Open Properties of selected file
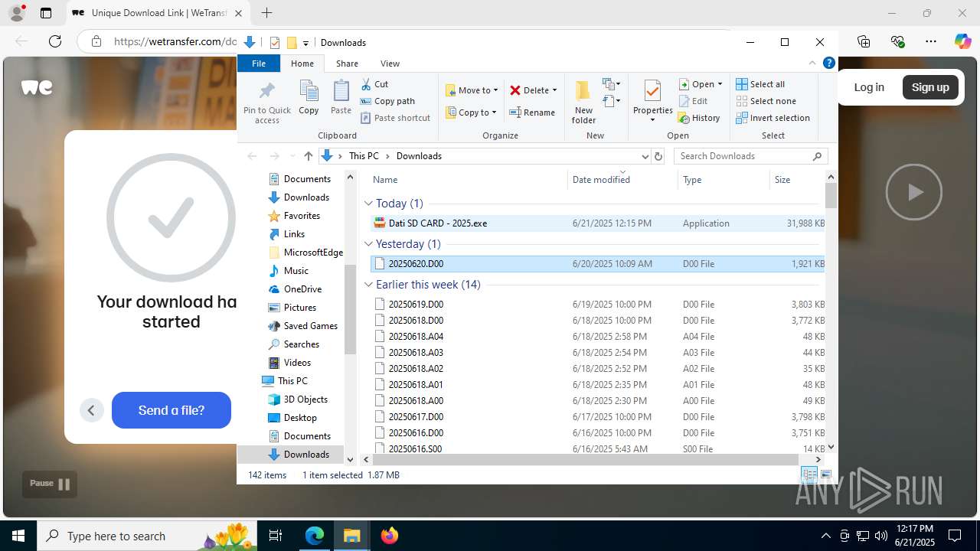 tap(652, 101)
